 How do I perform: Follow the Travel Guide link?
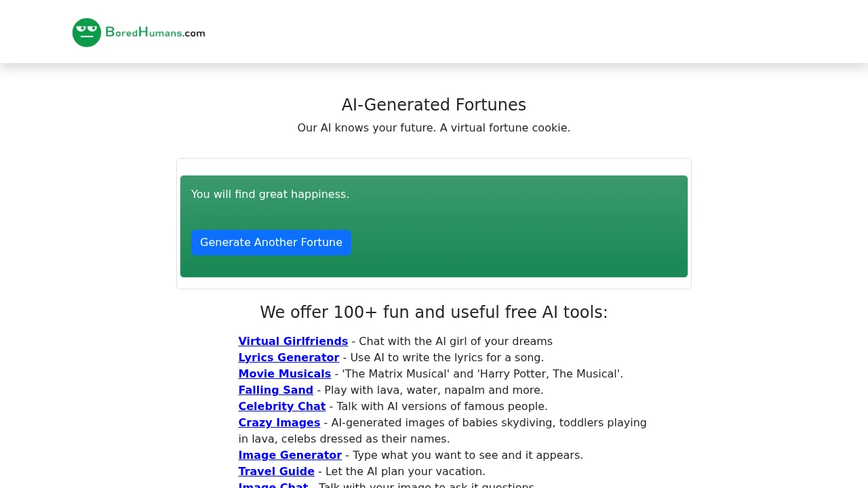tap(276, 471)
